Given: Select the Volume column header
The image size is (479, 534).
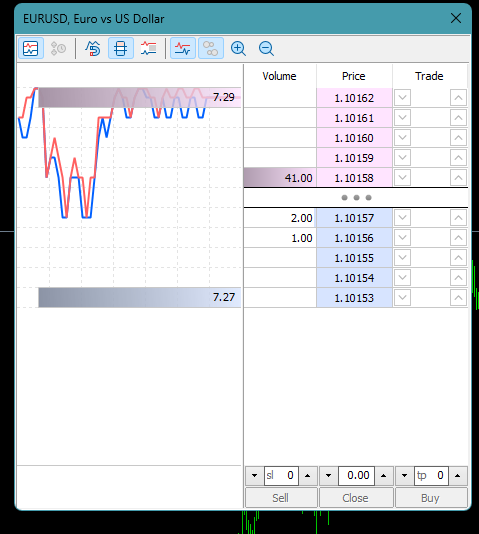Looking at the screenshot, I should (280, 76).
